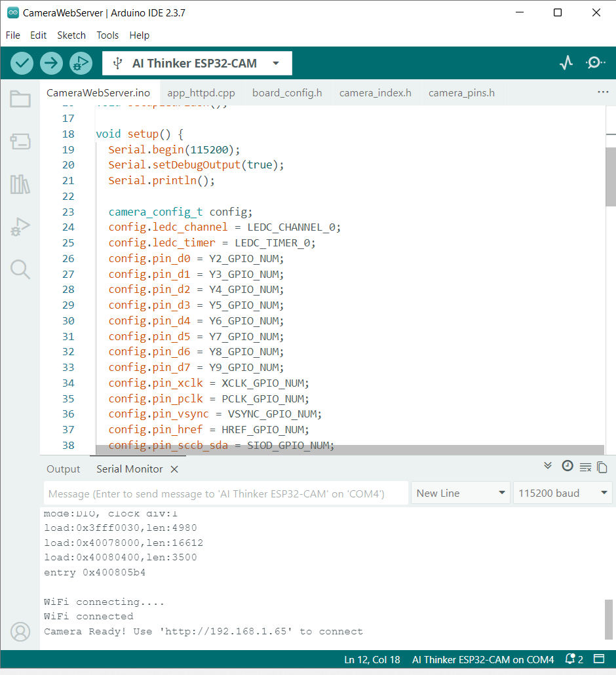Click the editor vertical scrollbar thumb

(x=610, y=177)
